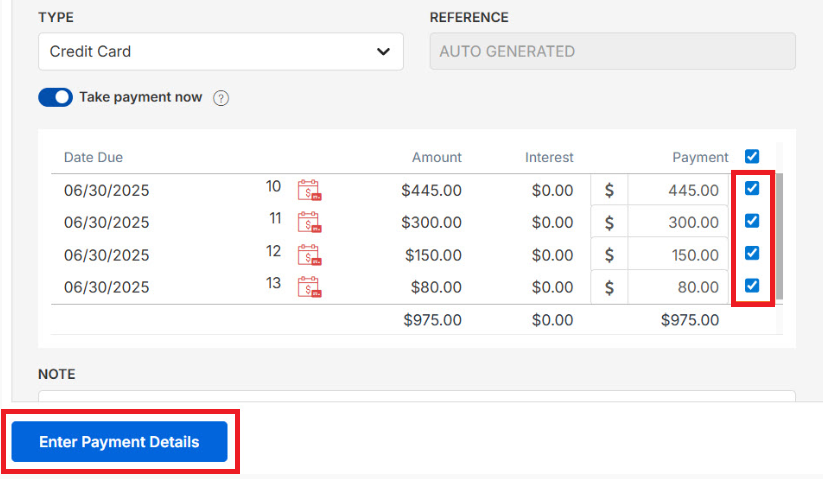This screenshot has height=479, width=823.
Task: Open the Credit Card type dropdown
Action: tap(220, 52)
